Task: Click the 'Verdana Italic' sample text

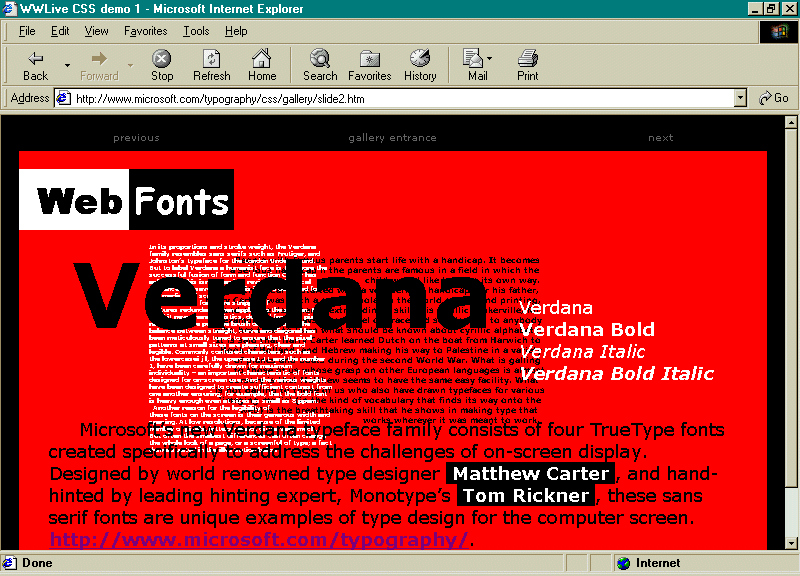Action: coord(582,352)
